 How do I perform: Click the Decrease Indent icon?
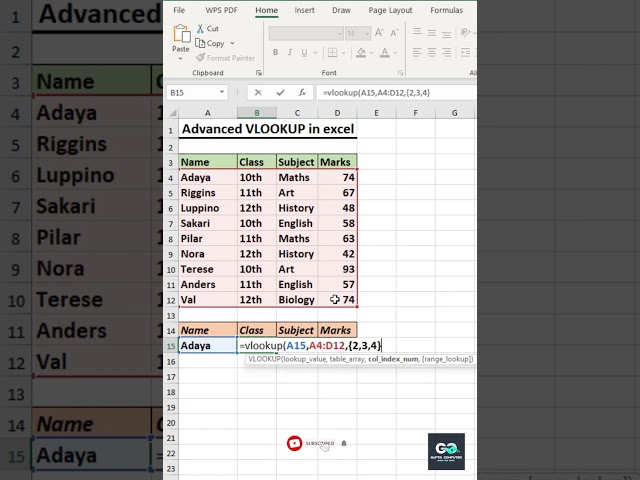[x=465, y=52]
